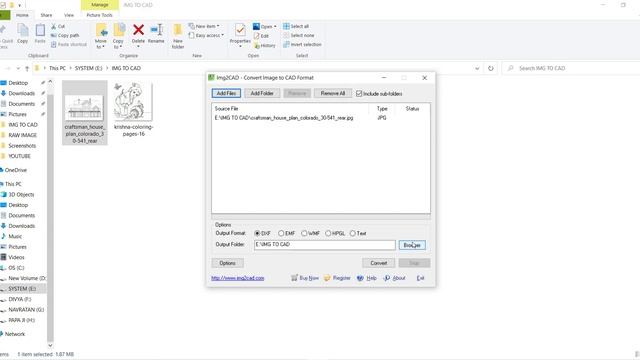Open the img2cad.com website link
640x360 pixels.
[238, 278]
